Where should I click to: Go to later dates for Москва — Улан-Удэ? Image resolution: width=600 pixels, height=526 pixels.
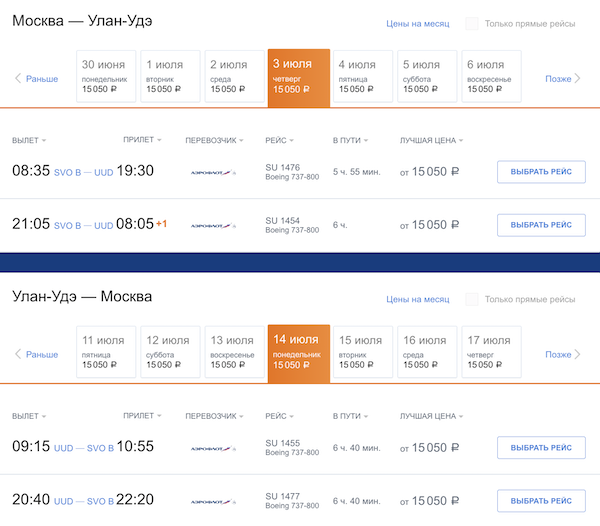(x=563, y=78)
